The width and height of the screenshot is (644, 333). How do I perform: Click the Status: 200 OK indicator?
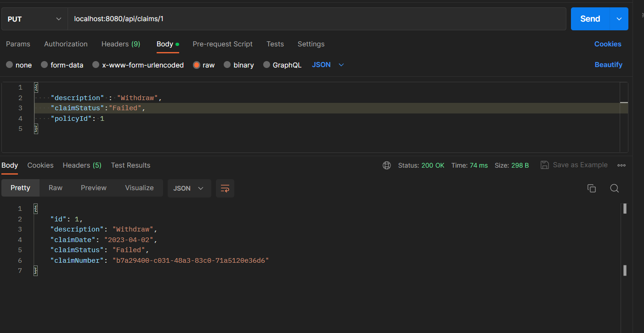tap(421, 165)
